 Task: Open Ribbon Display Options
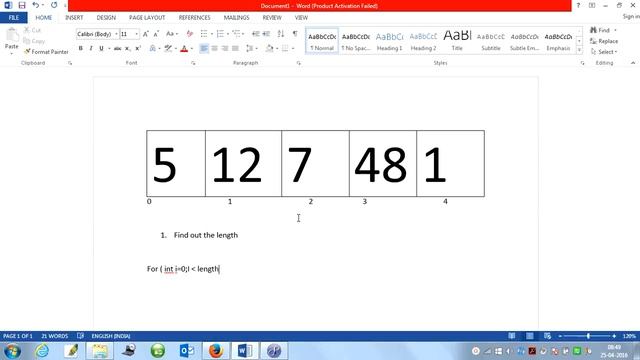(x=592, y=5)
